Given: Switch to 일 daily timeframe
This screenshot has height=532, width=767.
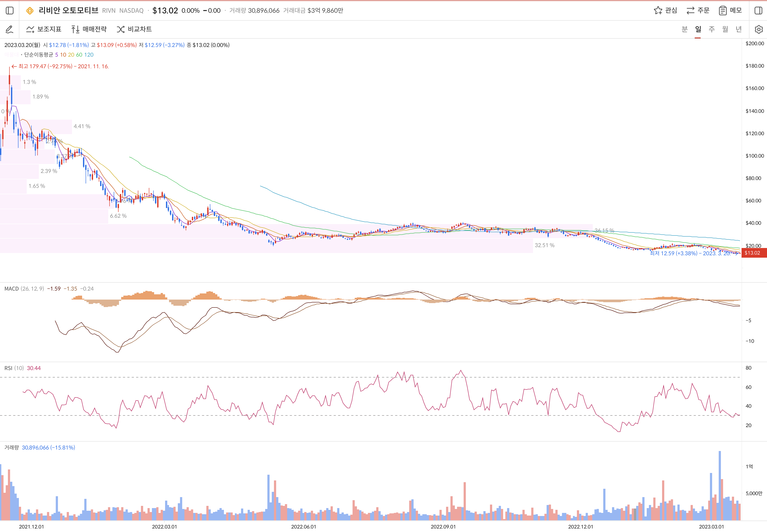Looking at the screenshot, I should point(698,29).
